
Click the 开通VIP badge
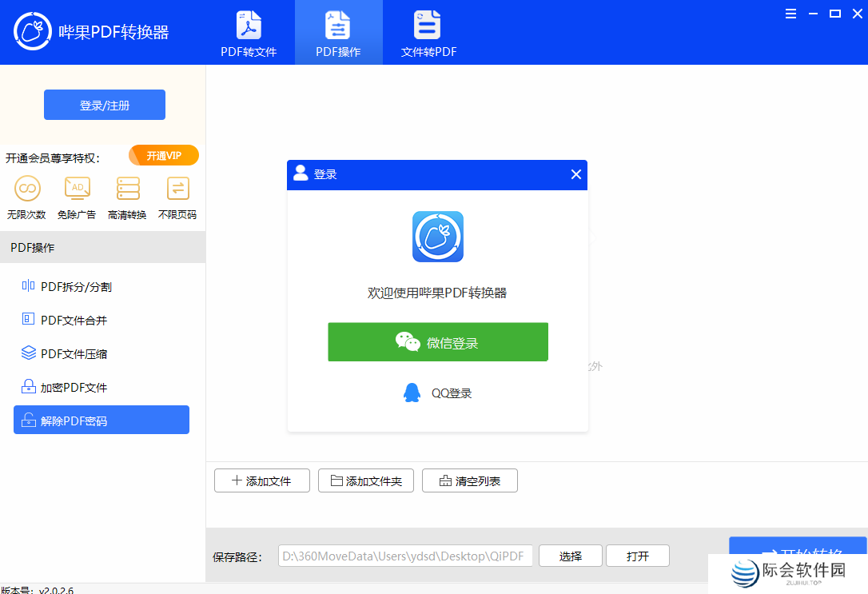tap(164, 155)
